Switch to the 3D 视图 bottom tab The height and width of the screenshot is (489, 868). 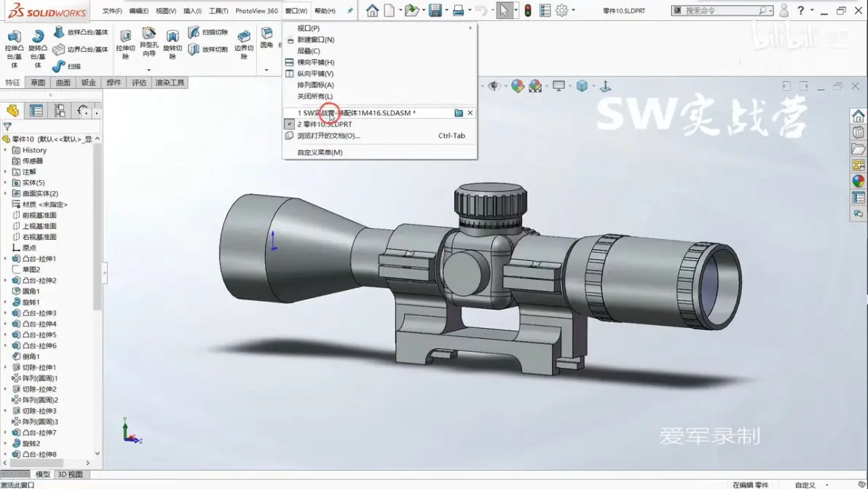[71, 474]
